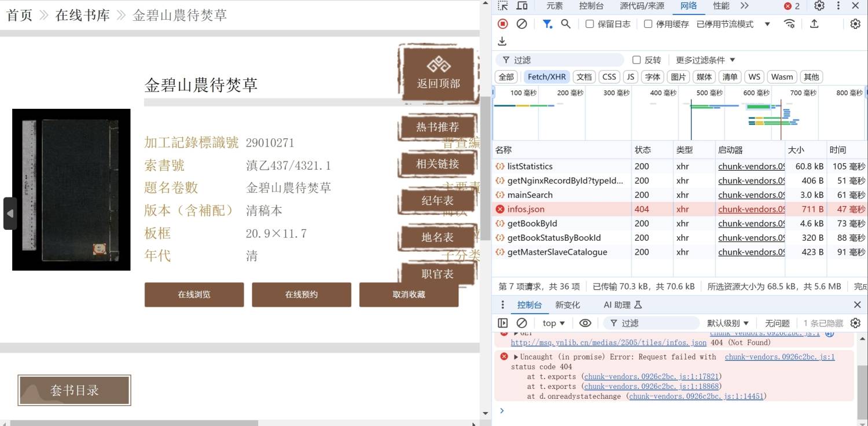Open the top context selector dropdown
Image resolution: width=868 pixels, height=426 pixels.
(553, 323)
